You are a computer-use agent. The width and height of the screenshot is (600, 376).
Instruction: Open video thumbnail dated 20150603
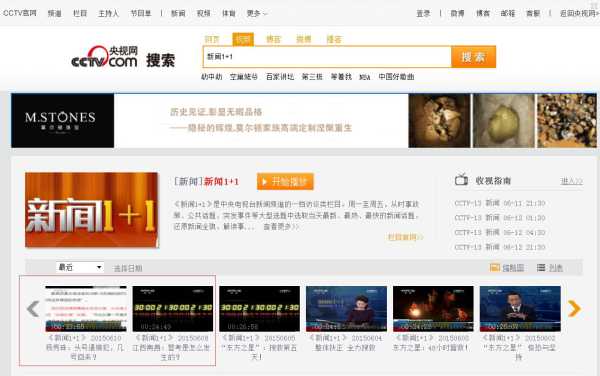(x=433, y=309)
